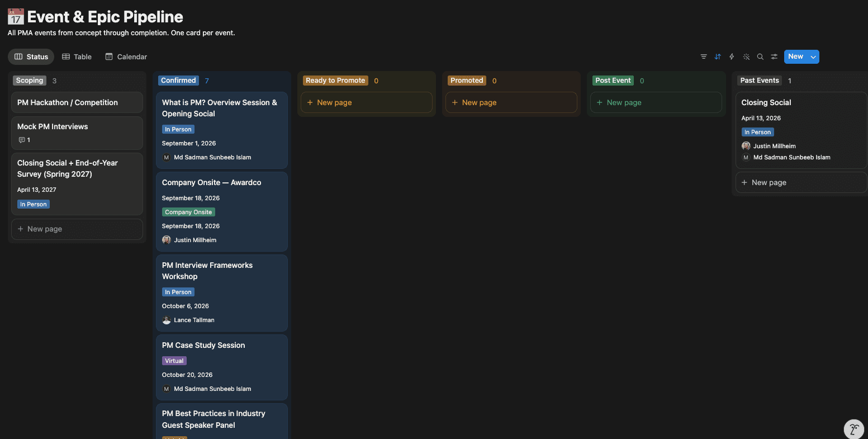This screenshot has width=868, height=439.
Task: Open the view settings sliders icon
Action: [x=774, y=56]
